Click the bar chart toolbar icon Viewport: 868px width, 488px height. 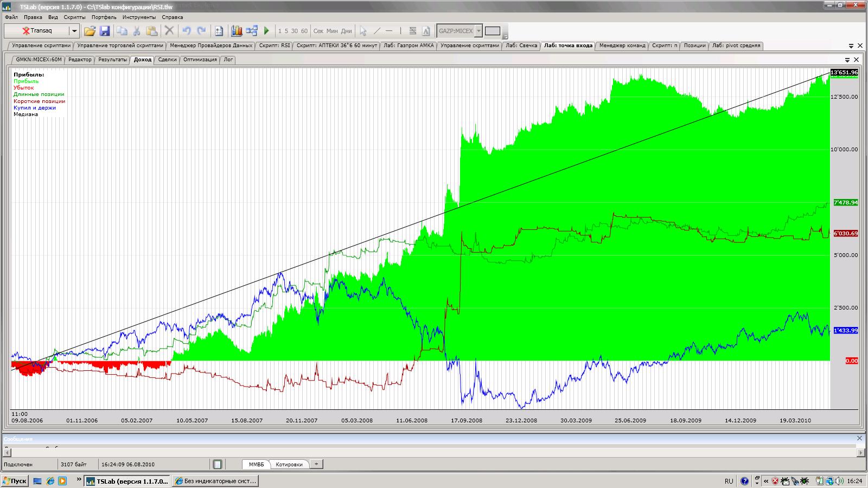(x=237, y=31)
